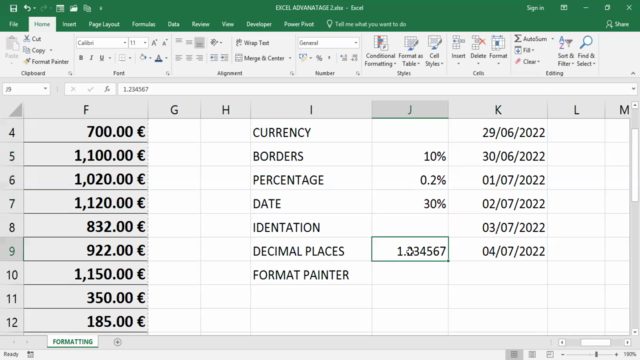Click the zoom slider handle
640x360 pixels.
point(596,354)
